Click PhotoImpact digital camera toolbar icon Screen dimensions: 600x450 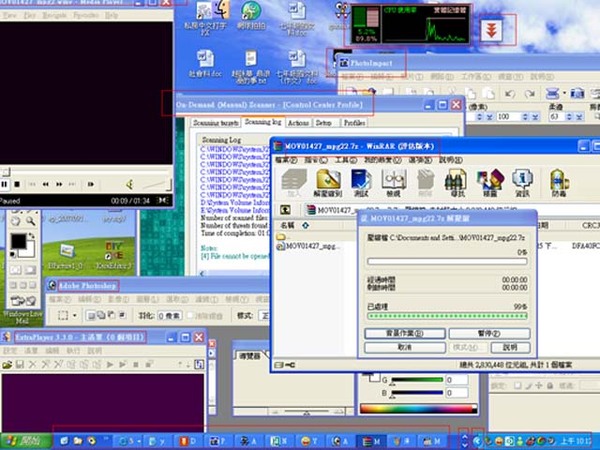click(577, 93)
